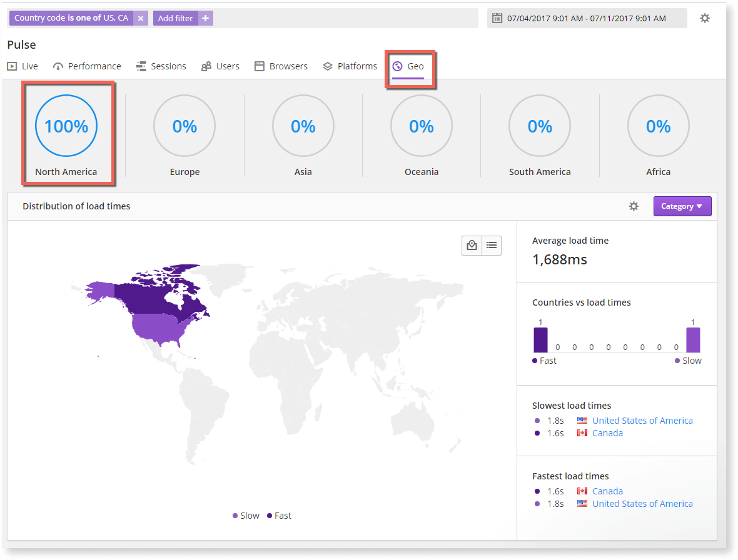Click the Platforms layers icon
The image size is (738, 560).
pyautogui.click(x=326, y=66)
